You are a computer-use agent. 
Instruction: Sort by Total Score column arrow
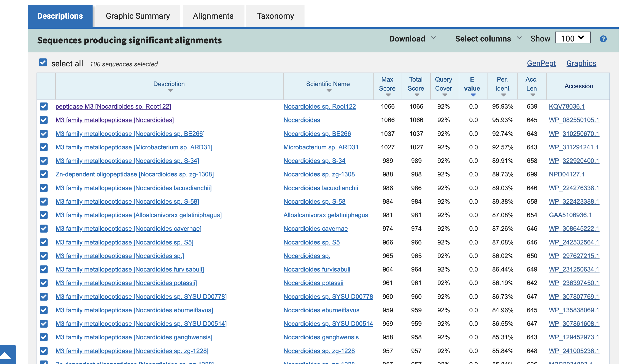coord(417,95)
